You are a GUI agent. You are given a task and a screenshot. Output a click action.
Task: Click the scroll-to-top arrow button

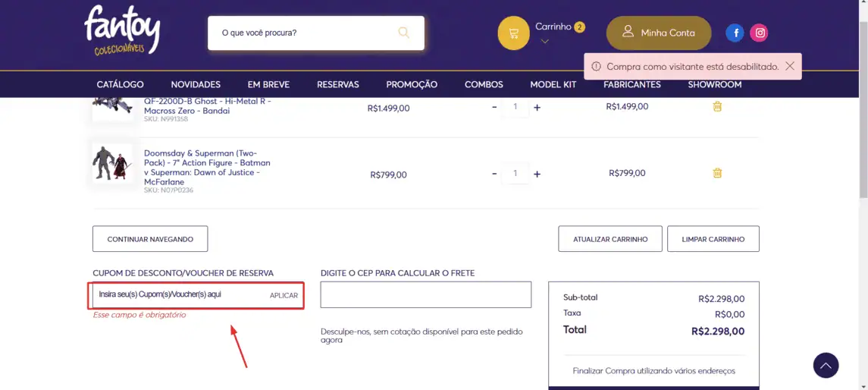[x=826, y=366]
